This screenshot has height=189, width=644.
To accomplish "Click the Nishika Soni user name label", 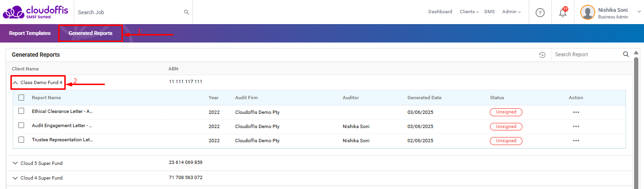I will tap(613, 9).
